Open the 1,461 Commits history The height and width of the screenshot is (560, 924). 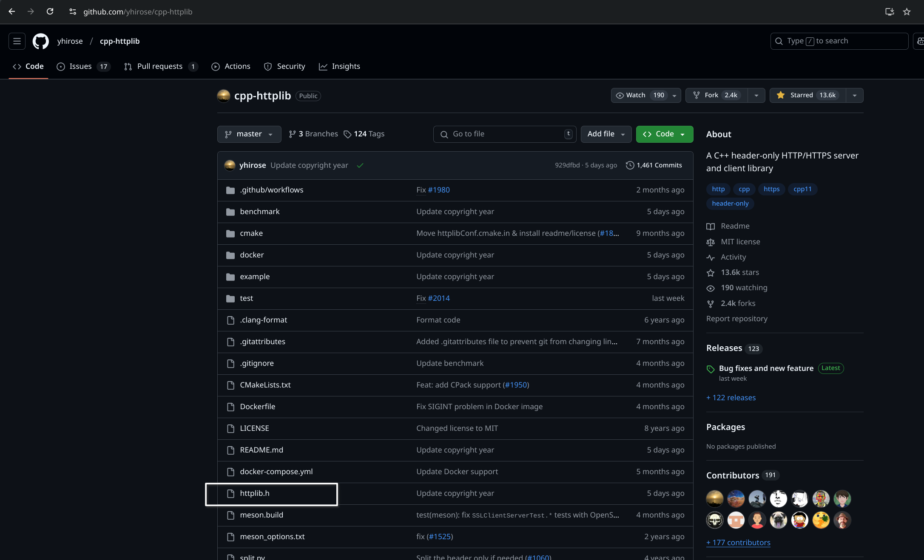[x=654, y=165]
